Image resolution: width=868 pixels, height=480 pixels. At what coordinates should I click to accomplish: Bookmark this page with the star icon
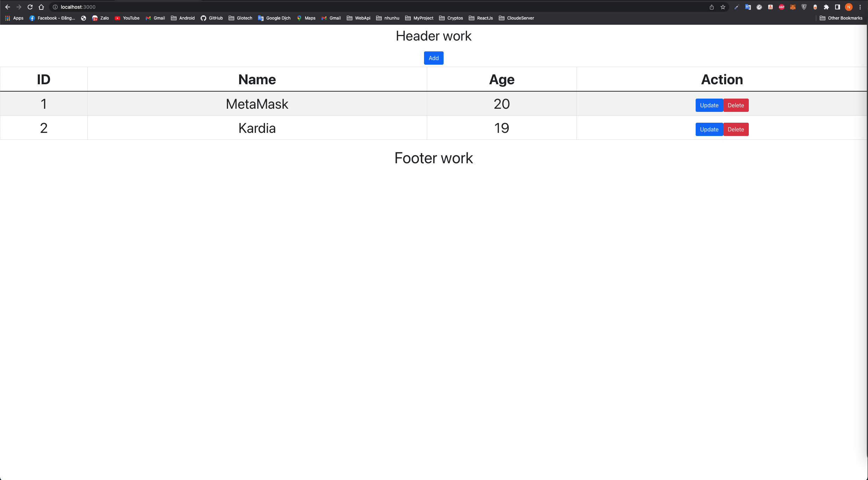tap(723, 7)
